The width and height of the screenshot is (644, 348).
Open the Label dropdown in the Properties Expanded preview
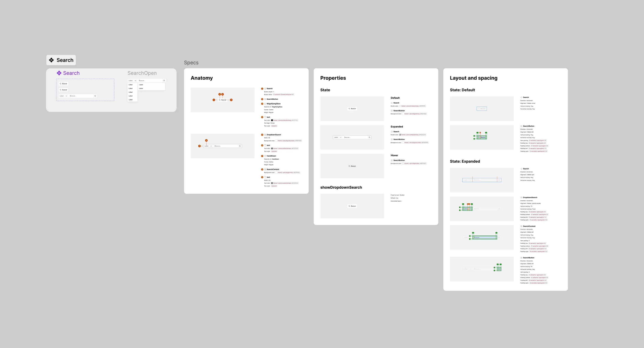338,137
